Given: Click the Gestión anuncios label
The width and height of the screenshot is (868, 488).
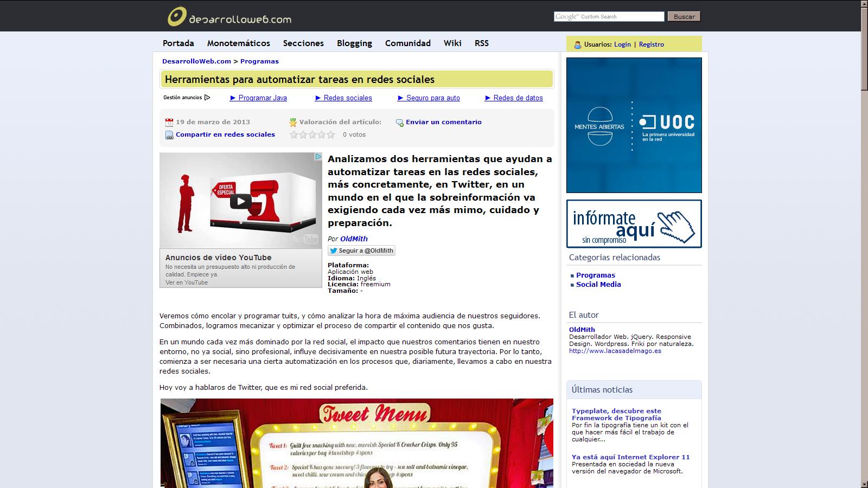Looking at the screenshot, I should click(183, 98).
